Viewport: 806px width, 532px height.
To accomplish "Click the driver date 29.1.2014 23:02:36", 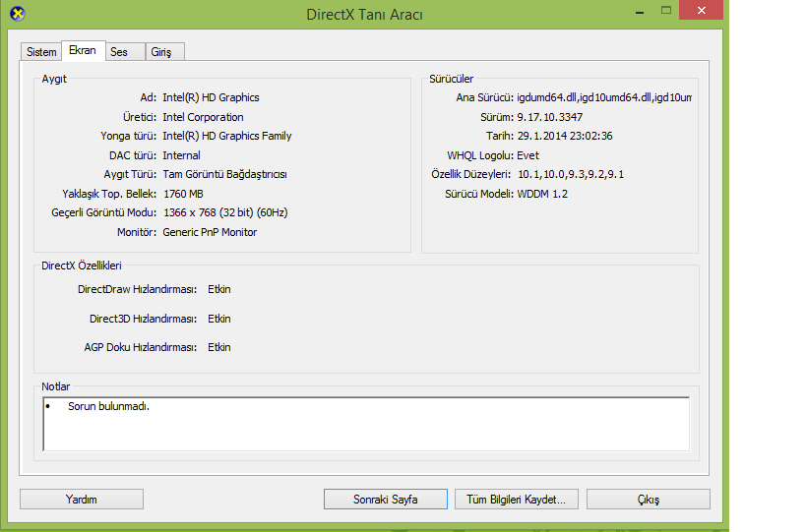I will pyautogui.click(x=565, y=136).
